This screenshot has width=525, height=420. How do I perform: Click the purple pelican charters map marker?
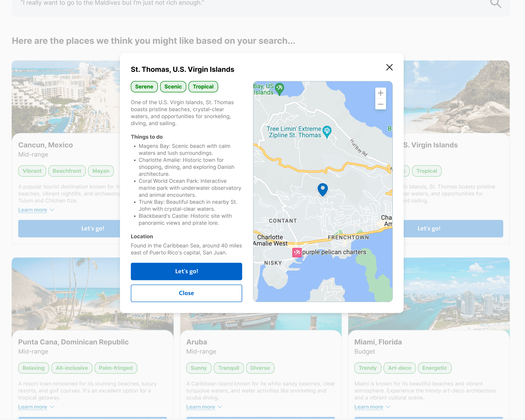(297, 252)
